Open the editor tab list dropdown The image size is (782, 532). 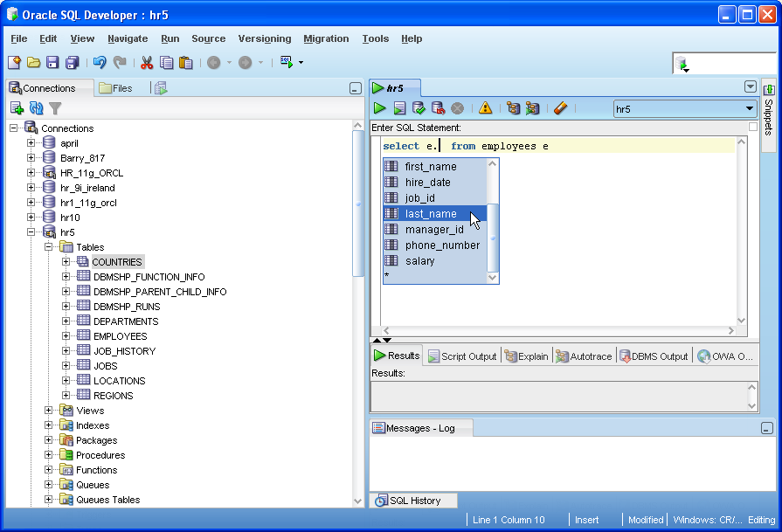750,86
